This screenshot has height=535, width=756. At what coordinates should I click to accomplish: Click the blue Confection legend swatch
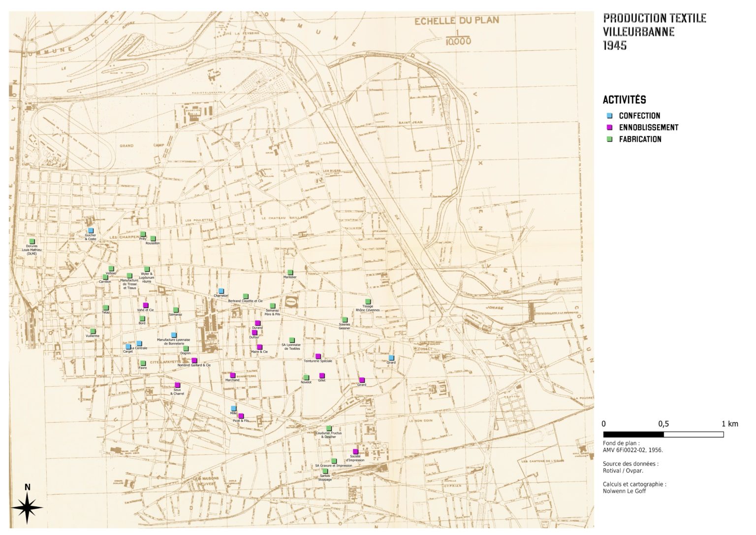click(x=609, y=116)
